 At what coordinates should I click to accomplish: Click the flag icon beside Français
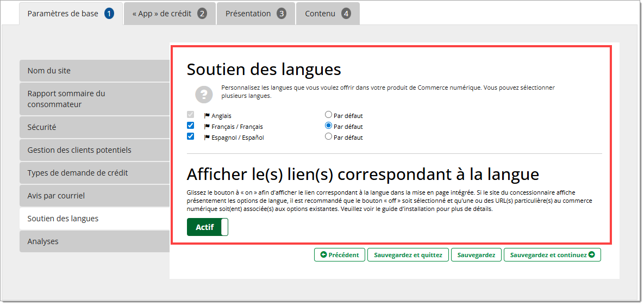pos(207,127)
